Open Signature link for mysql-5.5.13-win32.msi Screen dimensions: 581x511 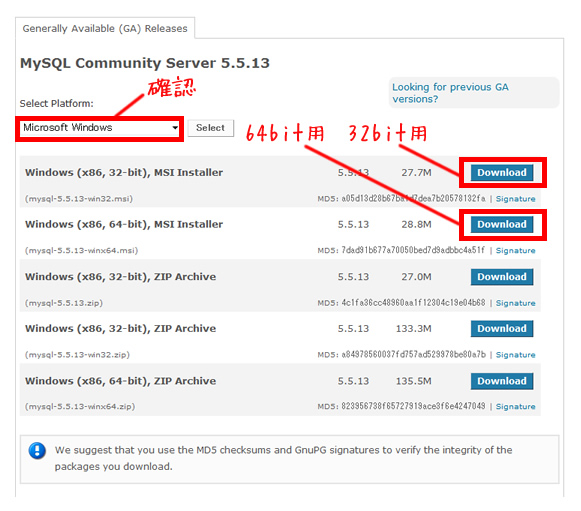click(x=515, y=199)
